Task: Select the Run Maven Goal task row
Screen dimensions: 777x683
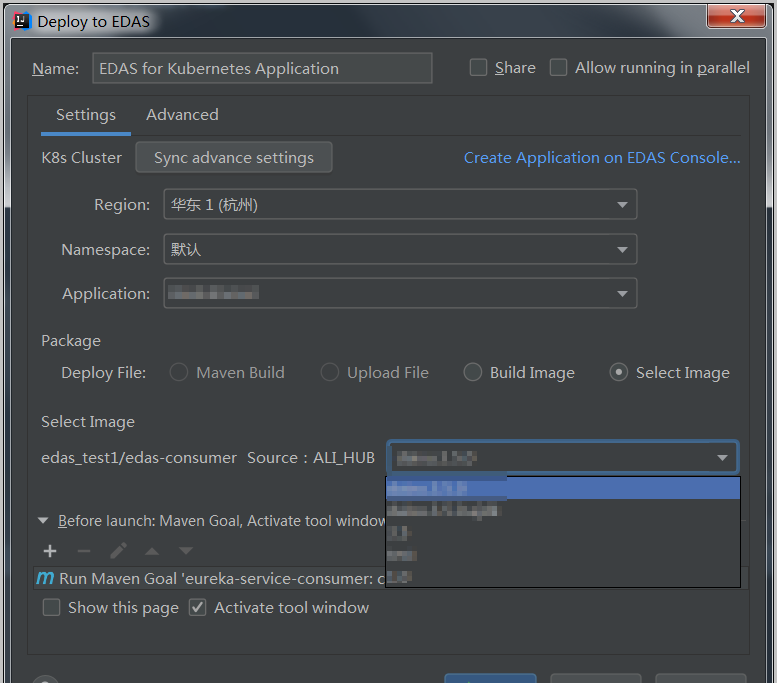Action: (210, 578)
